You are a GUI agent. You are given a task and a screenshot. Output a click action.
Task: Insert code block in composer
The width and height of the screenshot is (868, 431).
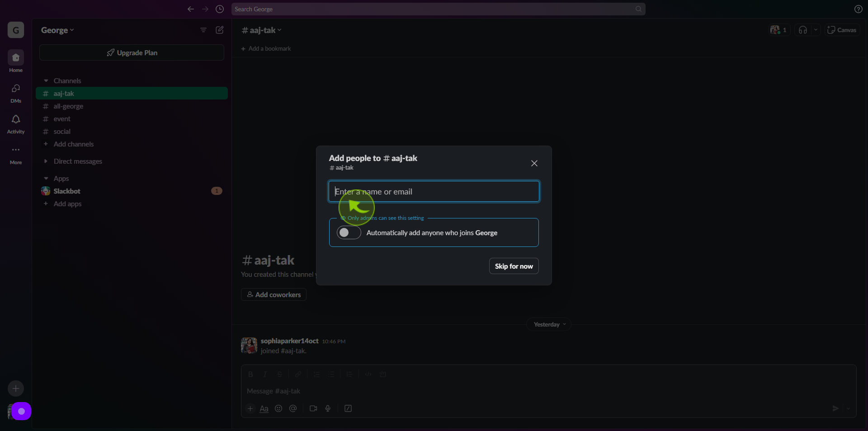click(x=382, y=374)
